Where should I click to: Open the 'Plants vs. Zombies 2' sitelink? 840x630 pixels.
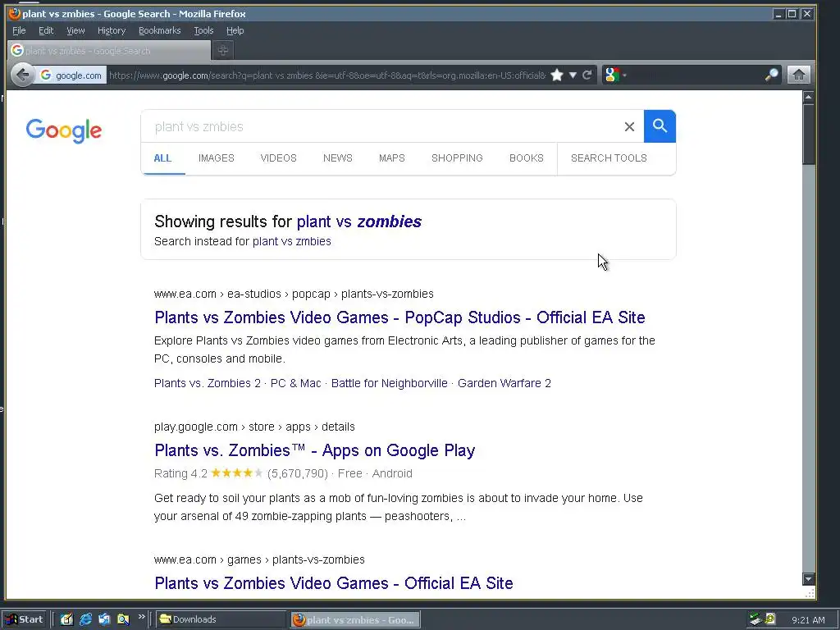(208, 383)
